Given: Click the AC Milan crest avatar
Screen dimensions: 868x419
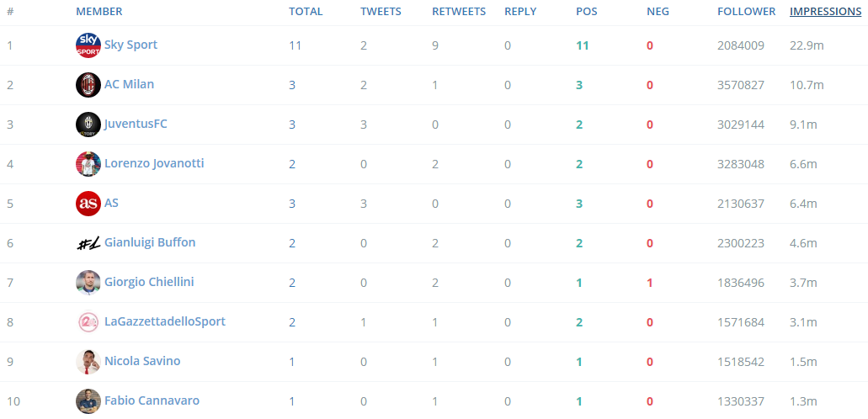Looking at the screenshot, I should 88,85.
